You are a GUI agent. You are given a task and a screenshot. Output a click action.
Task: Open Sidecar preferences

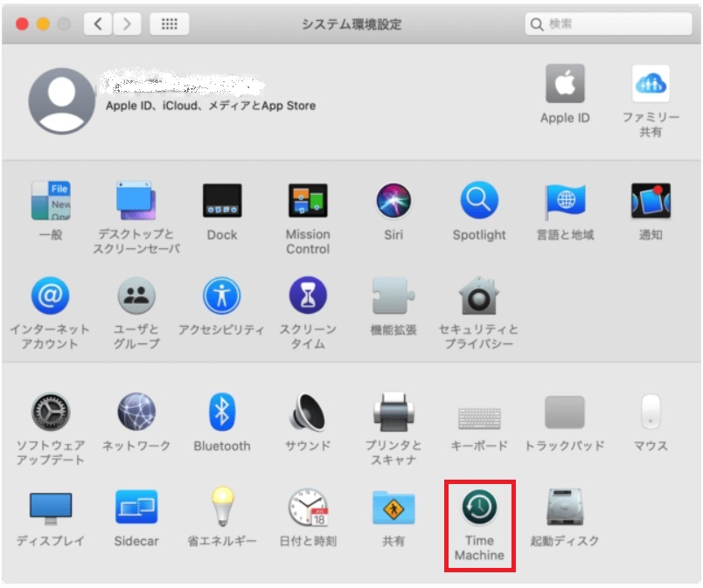click(136, 507)
